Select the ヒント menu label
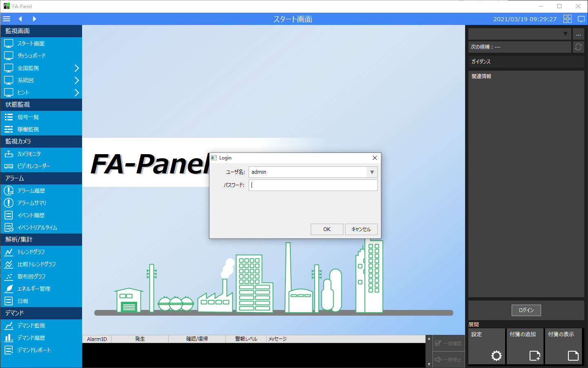588x368 pixels. pos(23,92)
